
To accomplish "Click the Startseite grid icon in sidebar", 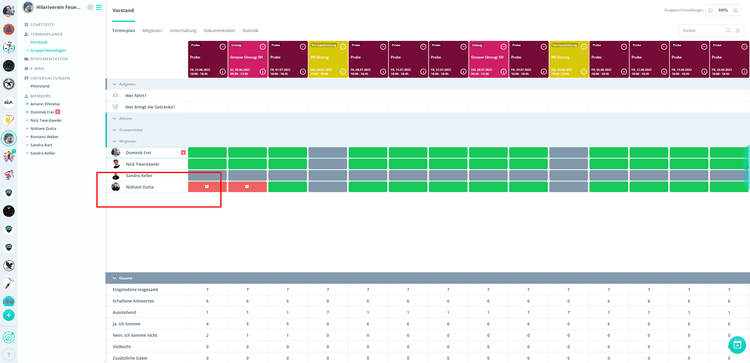I will 26,24.
